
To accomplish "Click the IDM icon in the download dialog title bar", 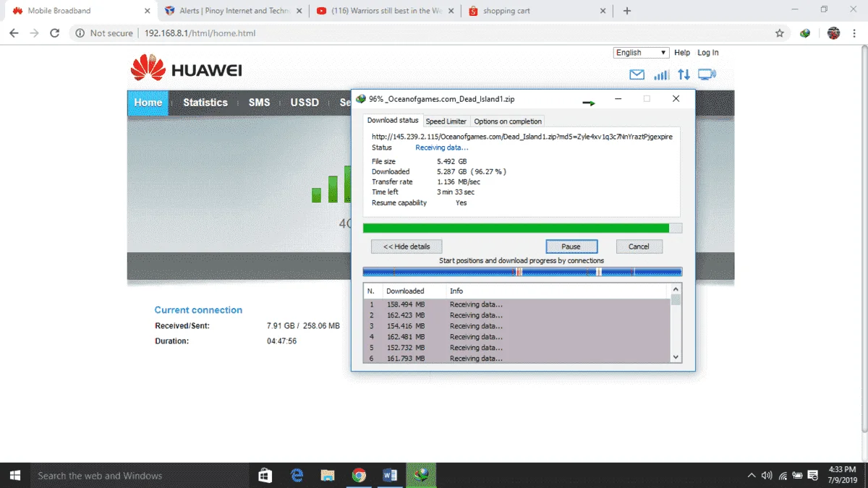I will point(361,99).
